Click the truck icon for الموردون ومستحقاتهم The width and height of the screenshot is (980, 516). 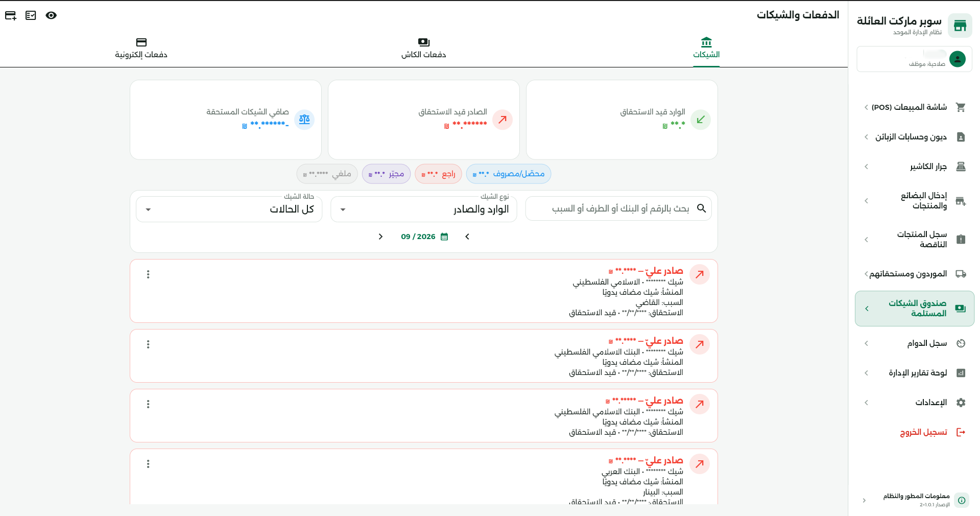pyautogui.click(x=961, y=274)
